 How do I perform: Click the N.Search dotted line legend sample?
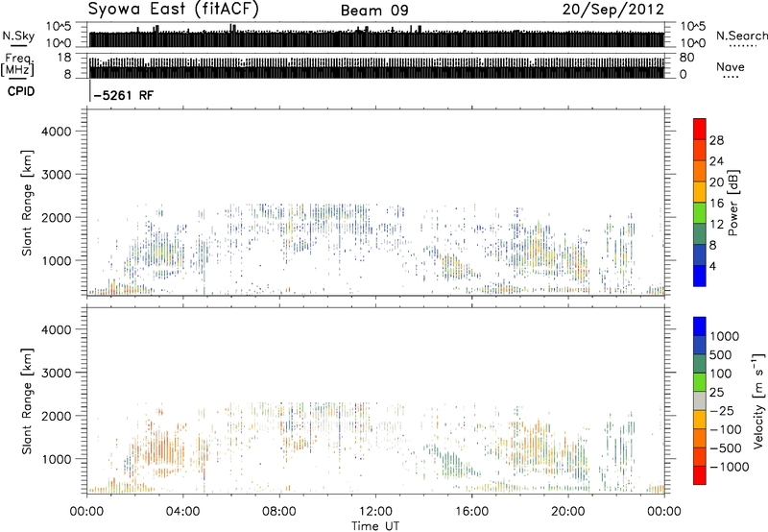coord(742,46)
